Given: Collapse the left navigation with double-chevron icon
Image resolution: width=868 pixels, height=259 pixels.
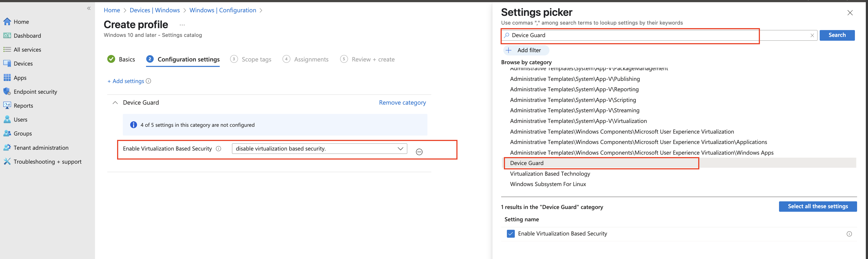Looking at the screenshot, I should [89, 8].
